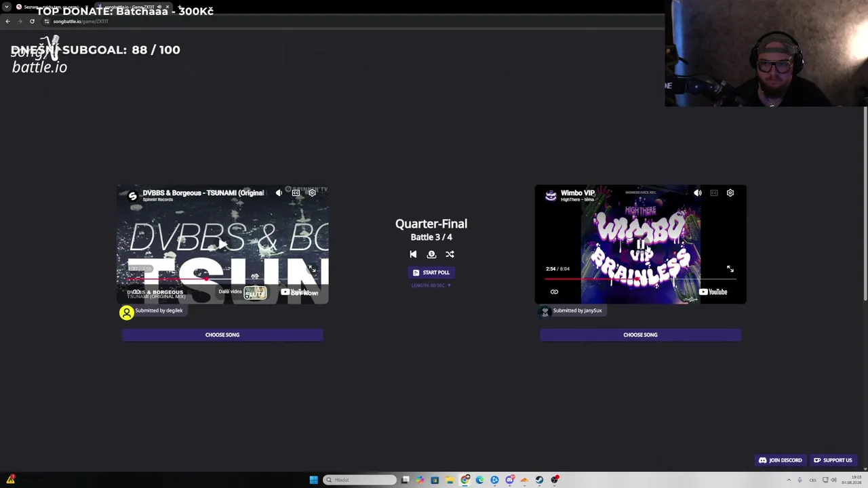Join the Discord server
Screen dimensions: 868x488
[780, 460]
